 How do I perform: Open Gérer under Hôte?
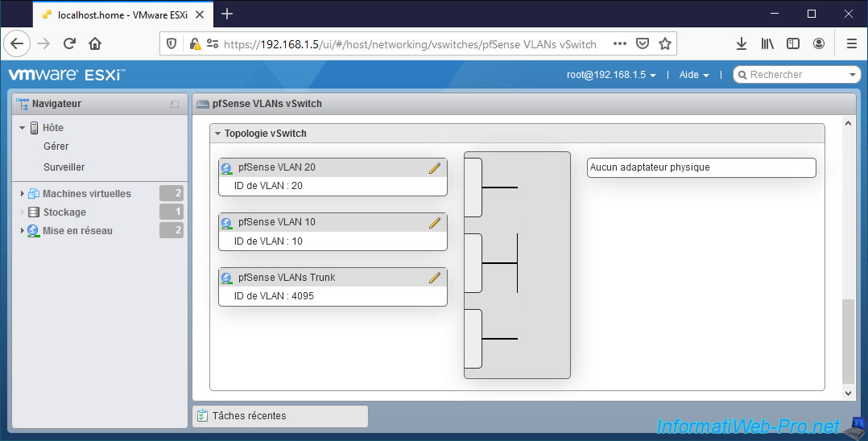[x=56, y=146]
